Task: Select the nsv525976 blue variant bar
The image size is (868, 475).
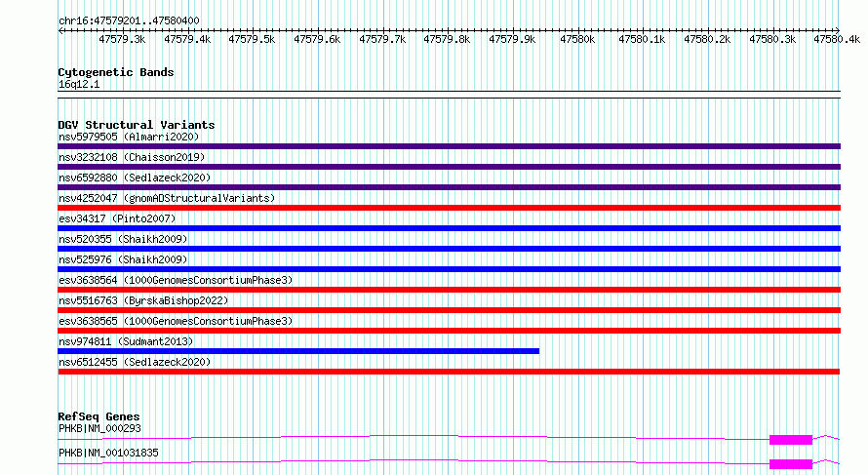Action: 449,269
